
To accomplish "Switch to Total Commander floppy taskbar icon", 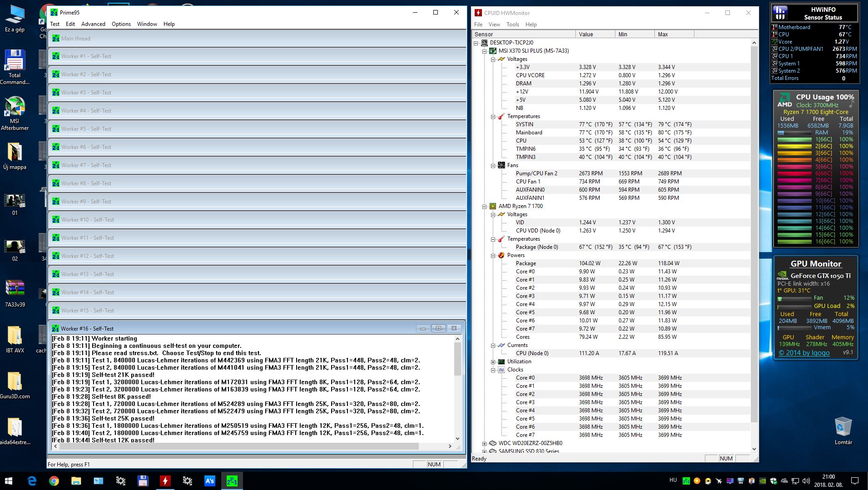I will (143, 481).
